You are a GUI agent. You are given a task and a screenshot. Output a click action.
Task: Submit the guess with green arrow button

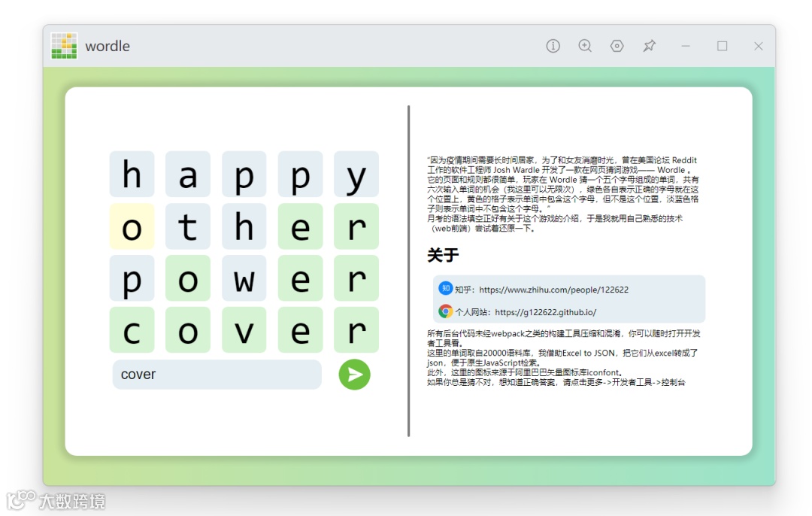[355, 374]
